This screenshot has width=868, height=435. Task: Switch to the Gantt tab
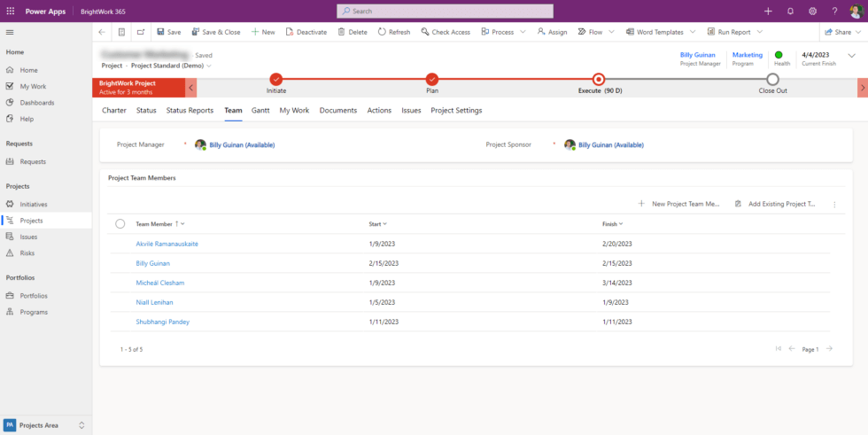tap(260, 111)
